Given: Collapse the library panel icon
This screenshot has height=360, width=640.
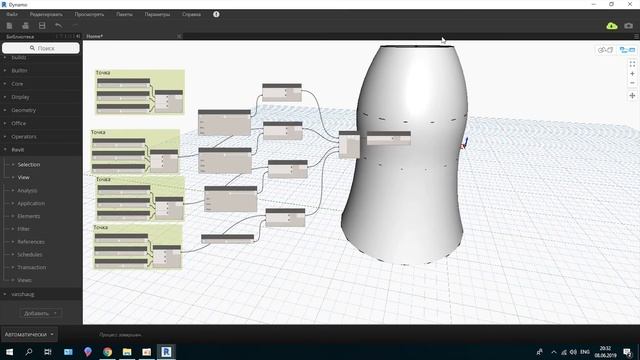Looking at the screenshot, I should coord(78,36).
